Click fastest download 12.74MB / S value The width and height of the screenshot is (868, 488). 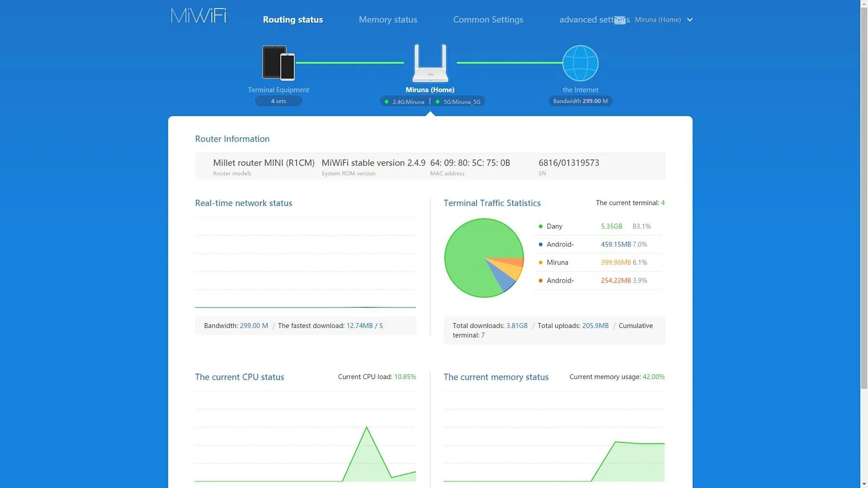pyautogui.click(x=365, y=326)
